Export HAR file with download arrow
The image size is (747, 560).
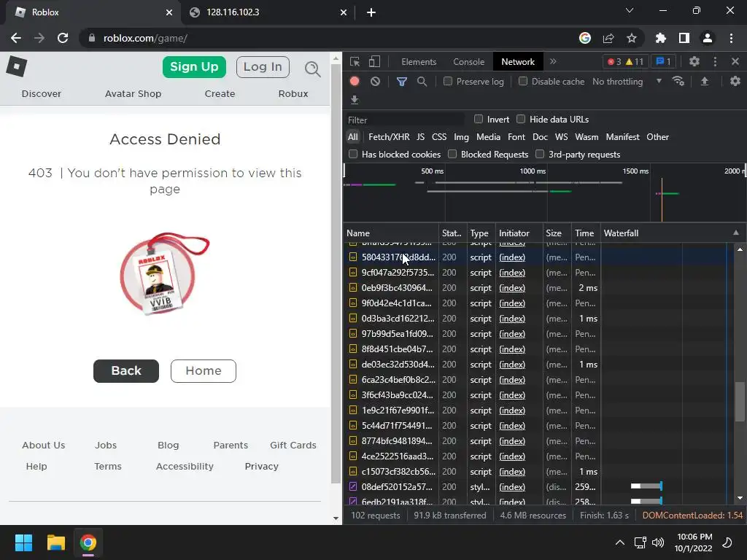(x=355, y=99)
